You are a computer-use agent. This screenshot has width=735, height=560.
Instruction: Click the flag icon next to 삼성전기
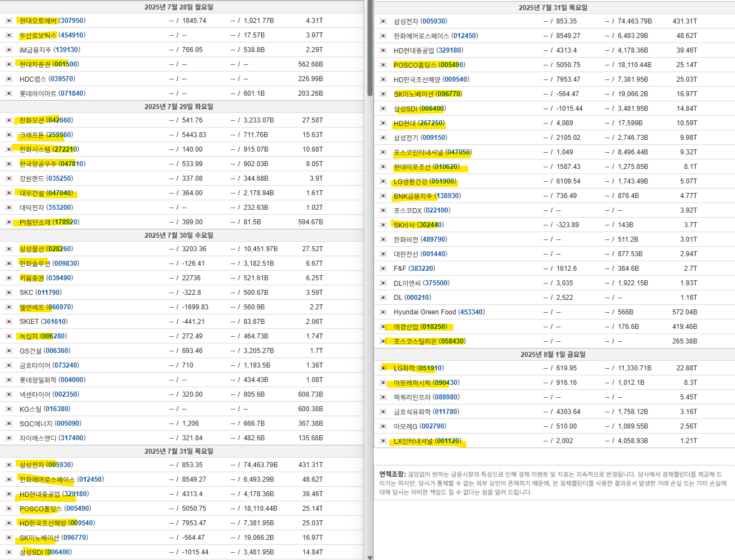[x=383, y=138]
